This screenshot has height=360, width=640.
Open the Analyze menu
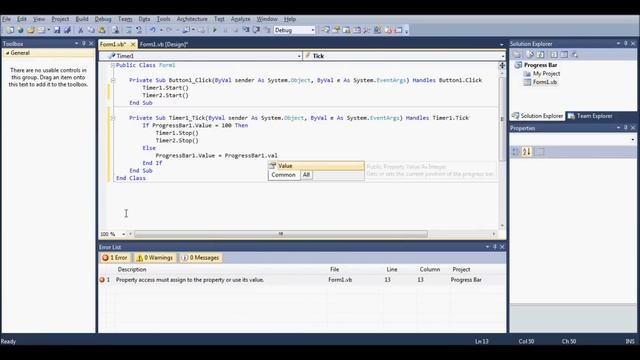coord(240,19)
